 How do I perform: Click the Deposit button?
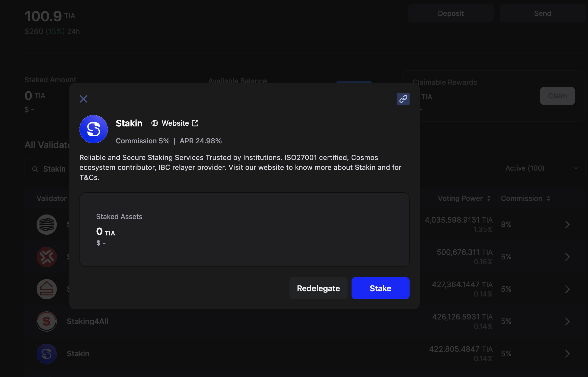[451, 13]
